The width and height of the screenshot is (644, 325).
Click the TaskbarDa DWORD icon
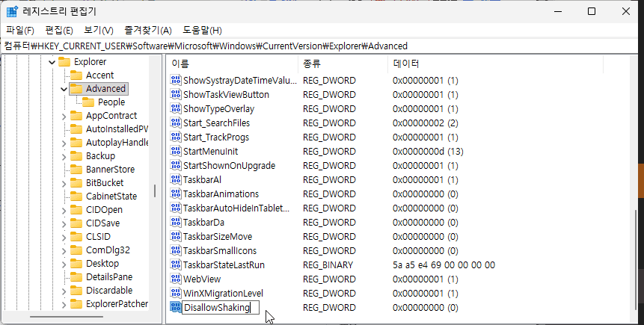point(176,222)
